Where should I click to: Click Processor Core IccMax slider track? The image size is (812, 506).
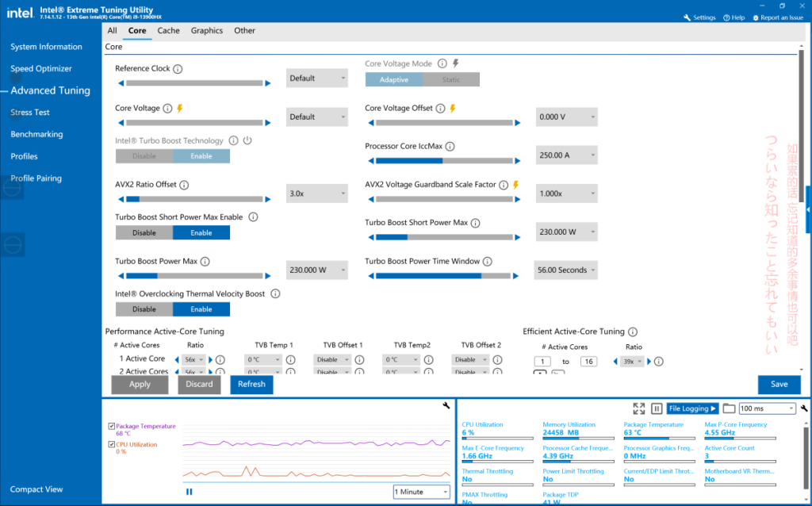tap(444, 161)
